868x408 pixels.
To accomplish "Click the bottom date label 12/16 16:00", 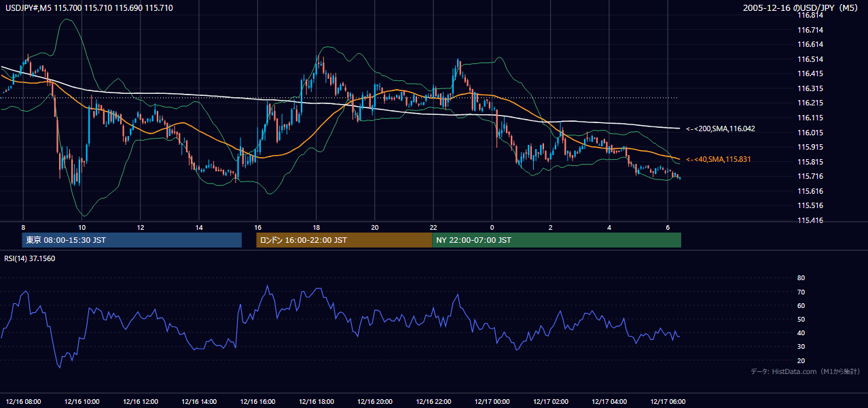I will point(257,402).
